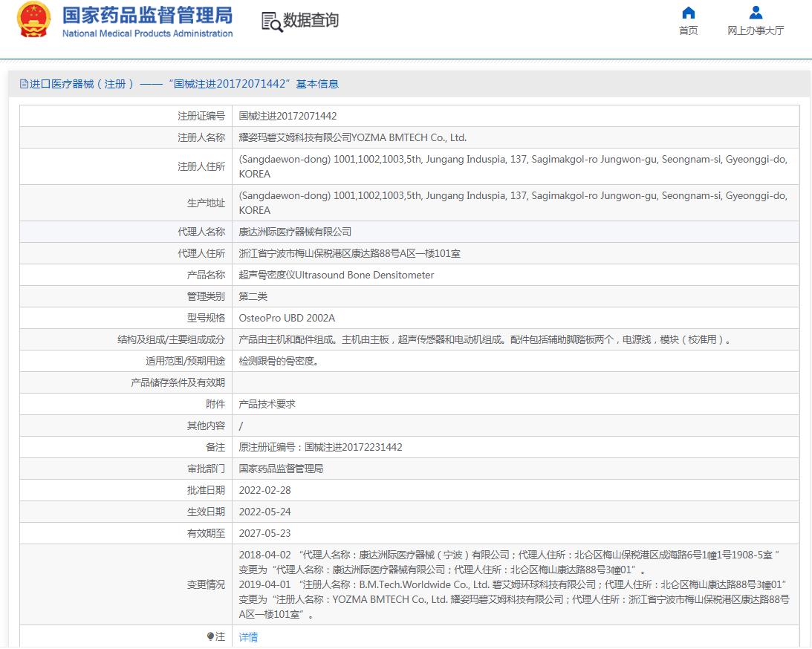Click the 结构及组成 description text
This screenshot has height=649, width=812.
(484, 340)
